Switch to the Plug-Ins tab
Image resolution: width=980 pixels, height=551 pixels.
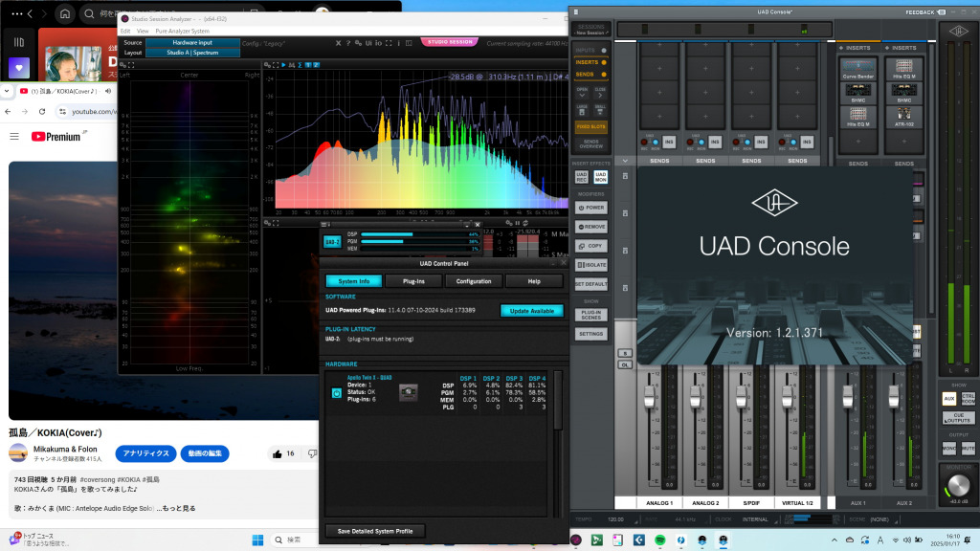coord(413,281)
